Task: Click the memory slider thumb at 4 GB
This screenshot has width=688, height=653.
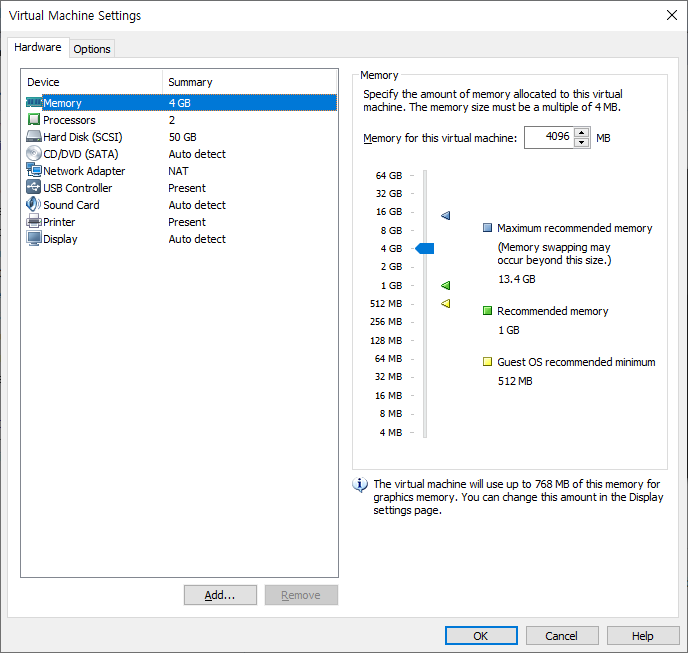Action: click(x=425, y=248)
